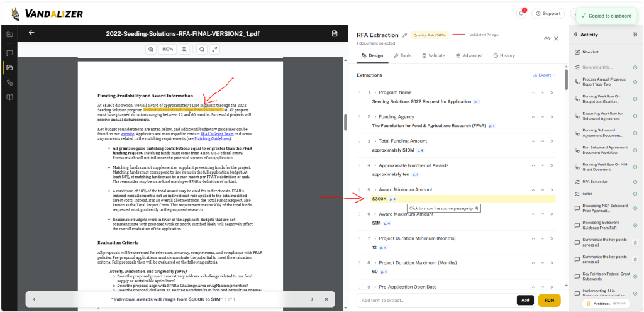644x312 pixels.
Task: Click the Support button
Action: tap(548, 14)
